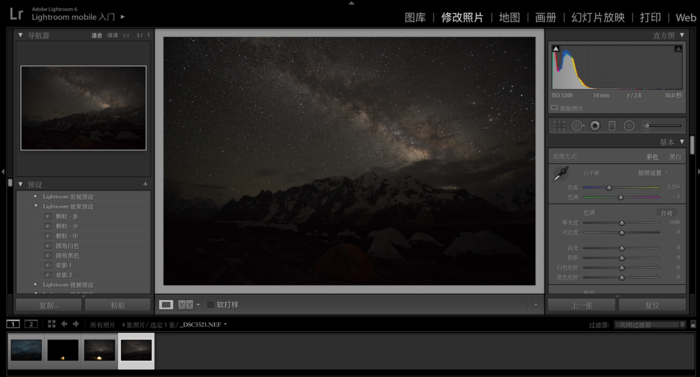
Task: Select the Red Eye Correction tool
Action: (595, 126)
